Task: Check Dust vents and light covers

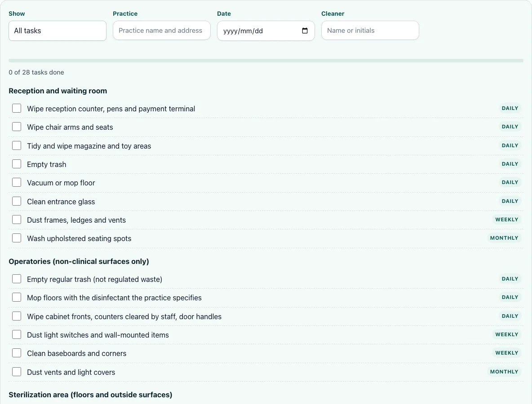Action: (x=17, y=372)
